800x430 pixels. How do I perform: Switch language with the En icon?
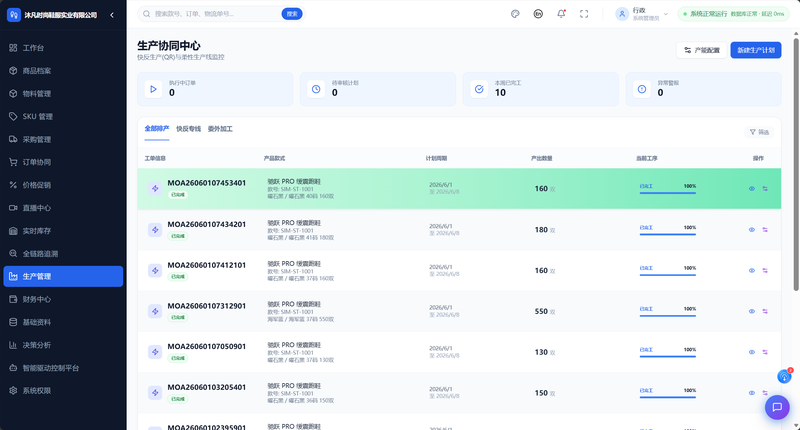coord(538,14)
